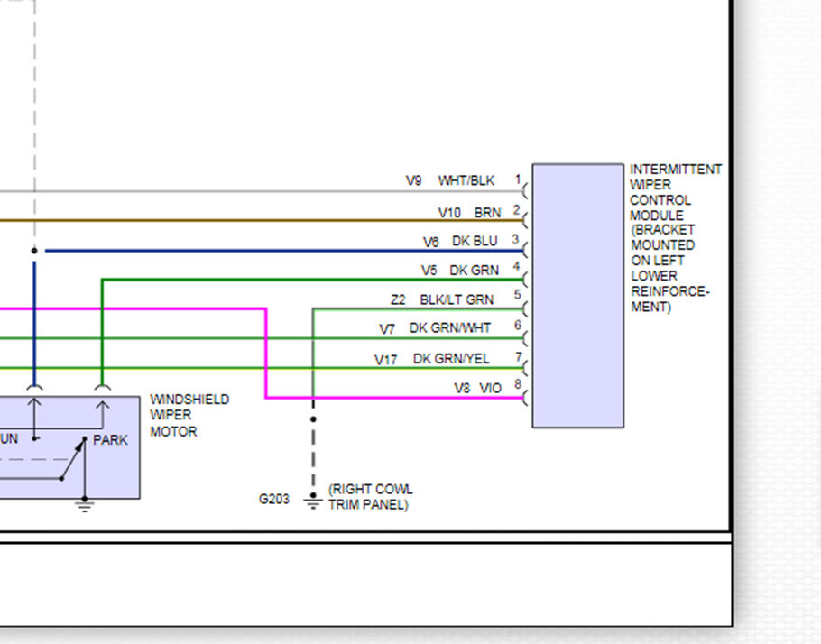Click the wiper motor ground symbol
821x644 pixels.
(x=84, y=505)
